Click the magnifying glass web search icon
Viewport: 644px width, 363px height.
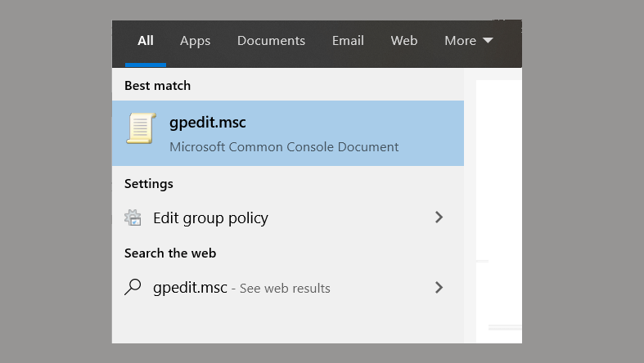(133, 287)
